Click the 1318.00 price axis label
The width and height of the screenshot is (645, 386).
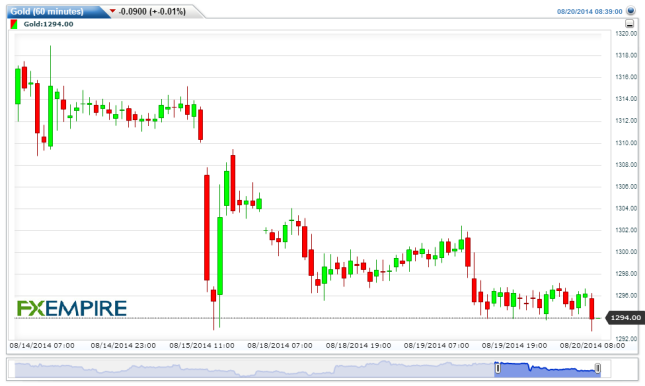[x=626, y=55]
